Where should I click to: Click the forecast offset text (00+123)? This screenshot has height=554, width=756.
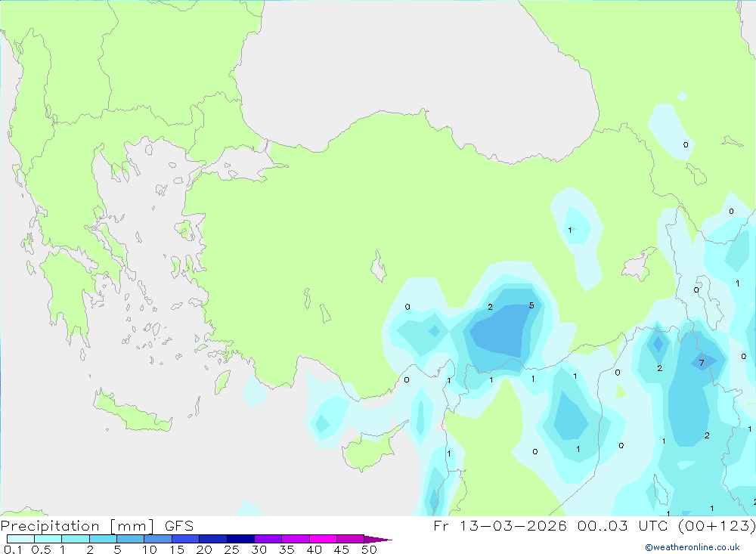tap(717, 525)
